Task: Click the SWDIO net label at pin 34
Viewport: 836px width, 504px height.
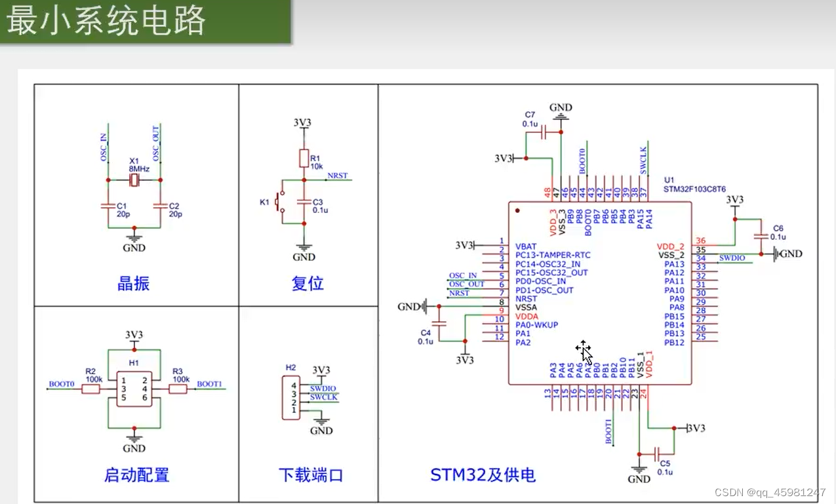Action: point(732,258)
